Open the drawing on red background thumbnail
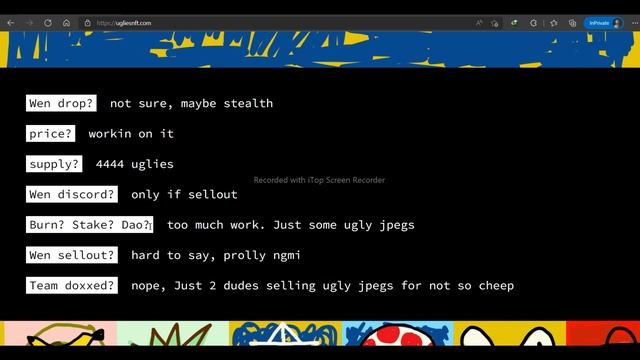The width and height of the screenshot is (640, 360). click(x=603, y=333)
